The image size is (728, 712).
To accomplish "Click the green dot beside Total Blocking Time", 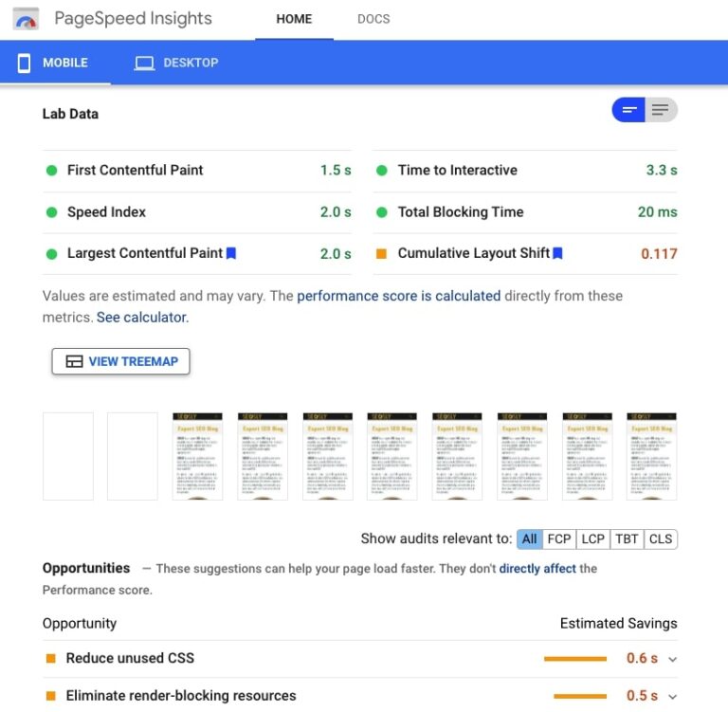I will click(x=382, y=212).
